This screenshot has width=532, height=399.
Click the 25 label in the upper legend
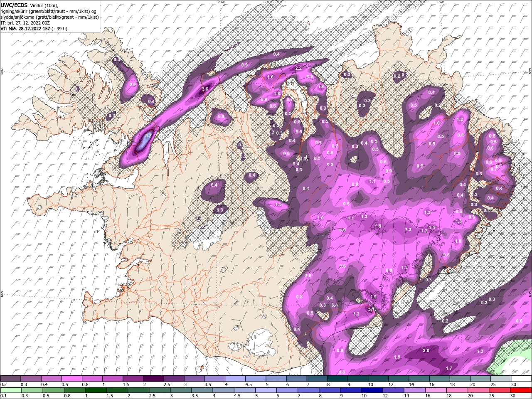493,384
